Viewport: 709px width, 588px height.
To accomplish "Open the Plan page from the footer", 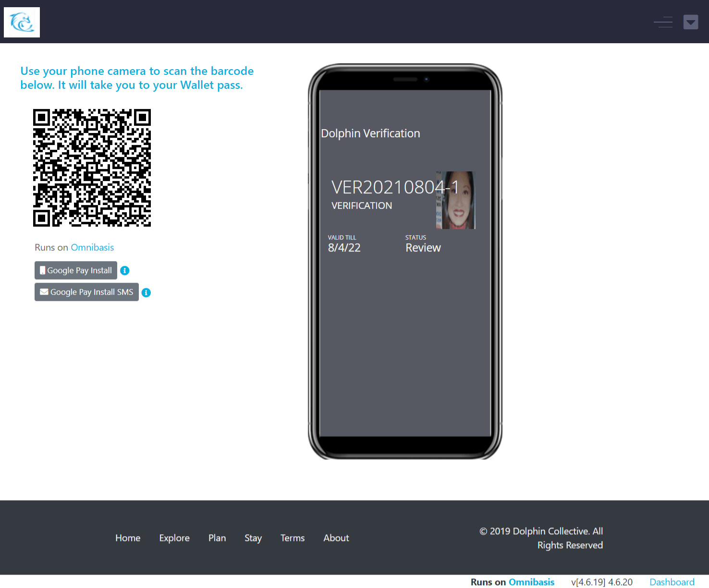I will tap(217, 538).
